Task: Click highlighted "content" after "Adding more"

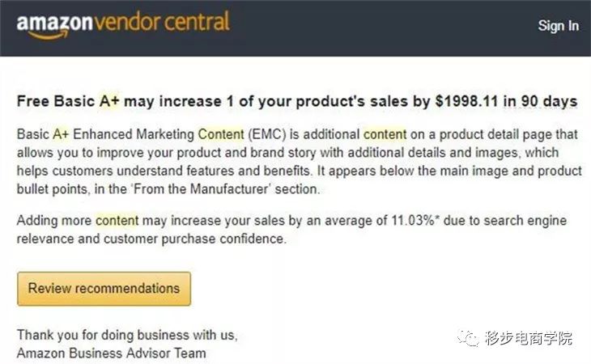Action: 117,220
